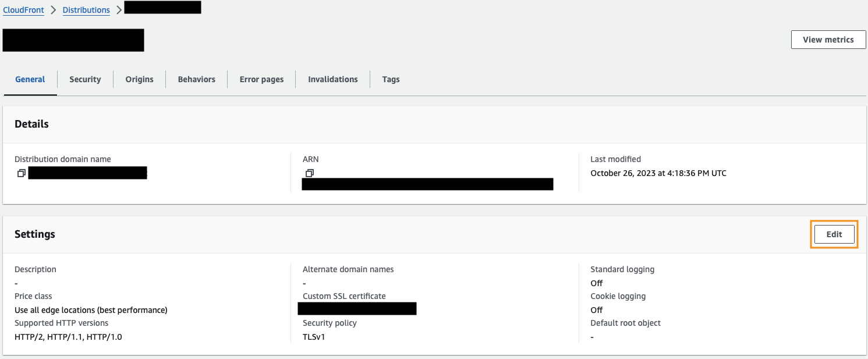Click the Alternate domain names label

pos(348,269)
